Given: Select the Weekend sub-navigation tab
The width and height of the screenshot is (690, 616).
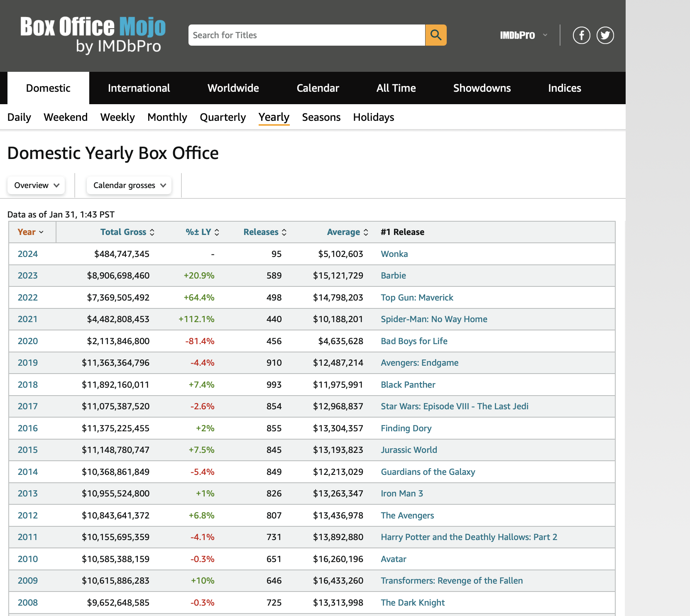Looking at the screenshot, I should point(66,117).
